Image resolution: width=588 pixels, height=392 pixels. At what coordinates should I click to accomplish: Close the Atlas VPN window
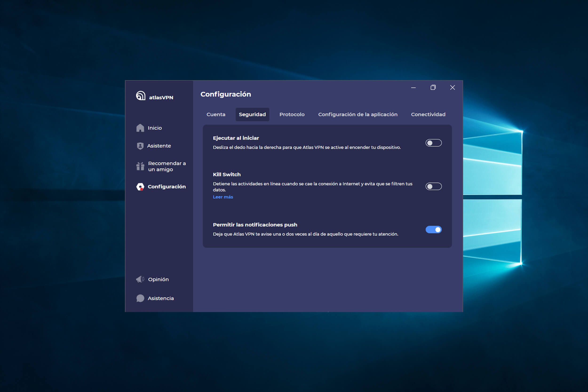tap(452, 87)
